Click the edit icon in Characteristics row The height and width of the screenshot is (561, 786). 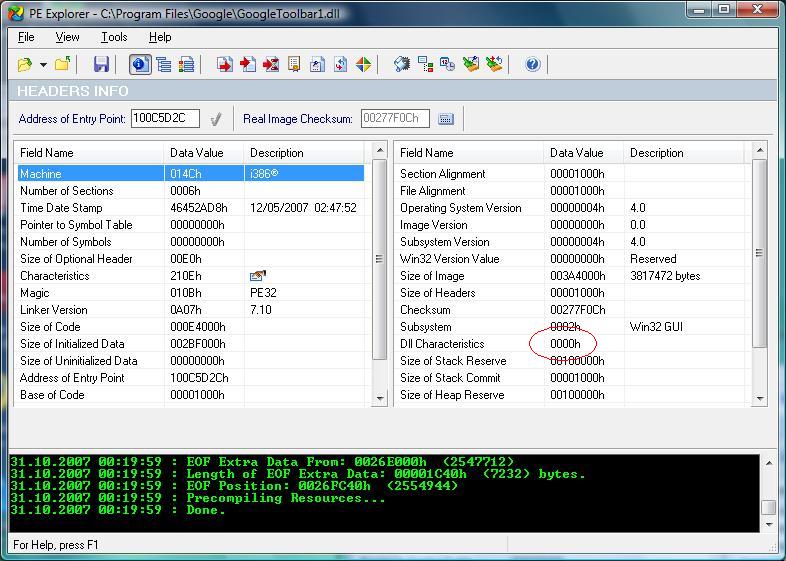[258, 275]
